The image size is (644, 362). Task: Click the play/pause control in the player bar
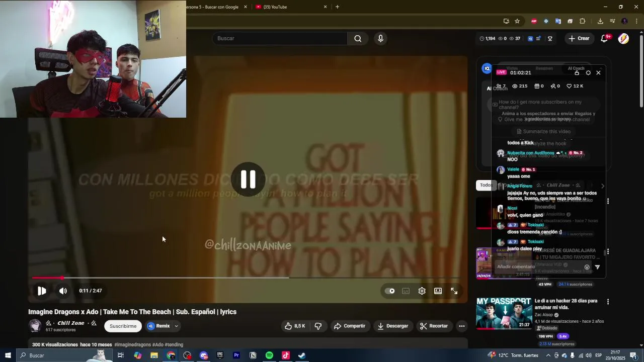pos(42,291)
